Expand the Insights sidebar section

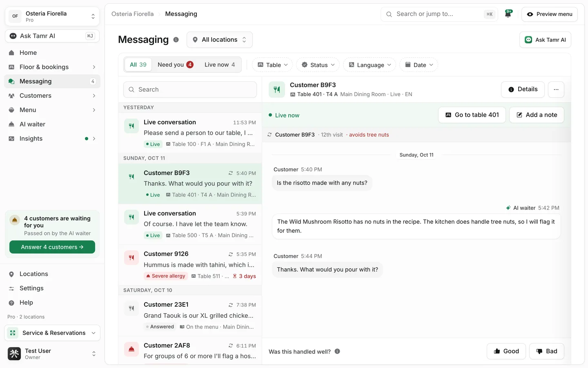[52, 139]
